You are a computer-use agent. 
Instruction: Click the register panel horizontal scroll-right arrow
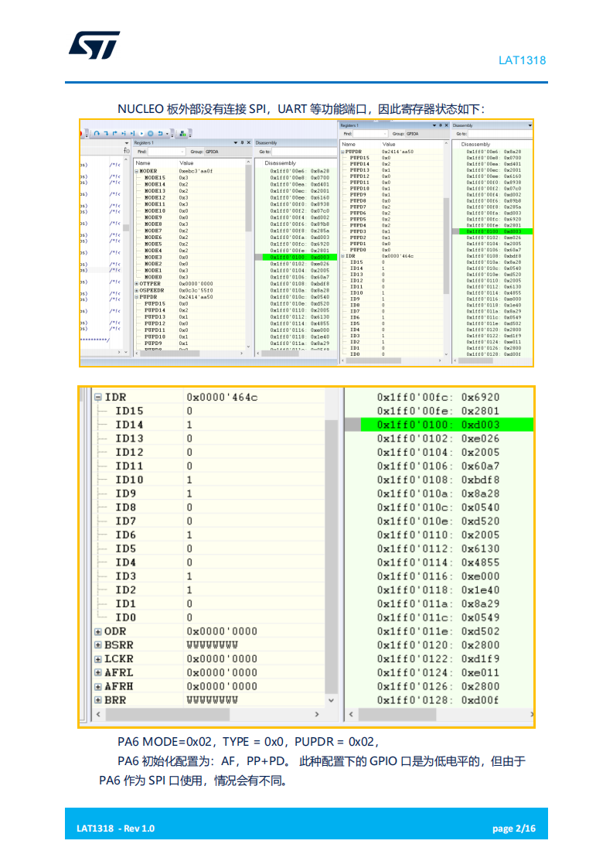316,715
